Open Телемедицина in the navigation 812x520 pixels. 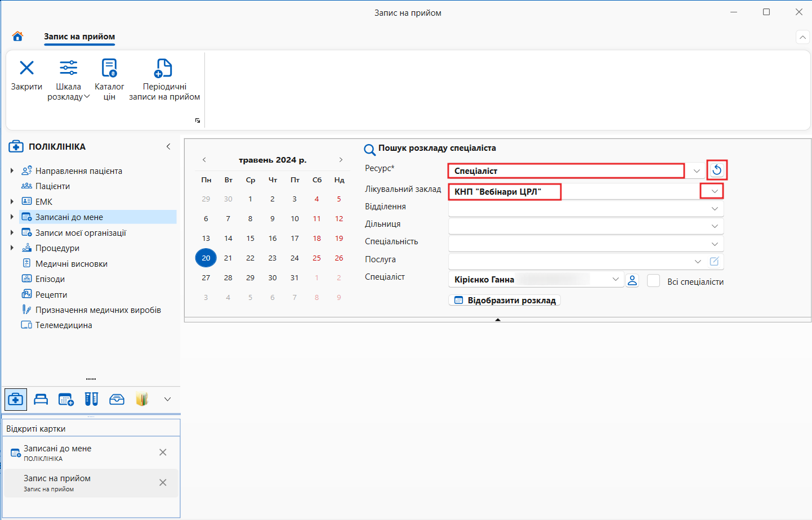63,325
